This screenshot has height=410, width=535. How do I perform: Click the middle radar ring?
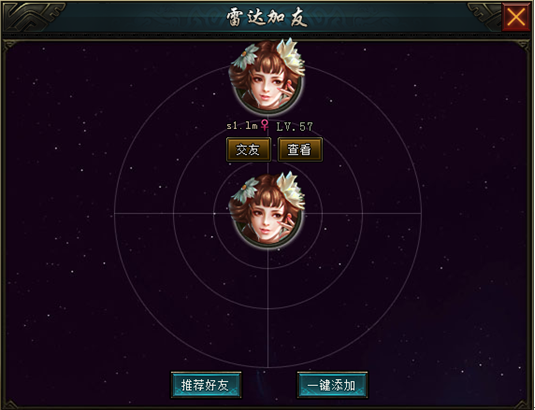(362, 214)
